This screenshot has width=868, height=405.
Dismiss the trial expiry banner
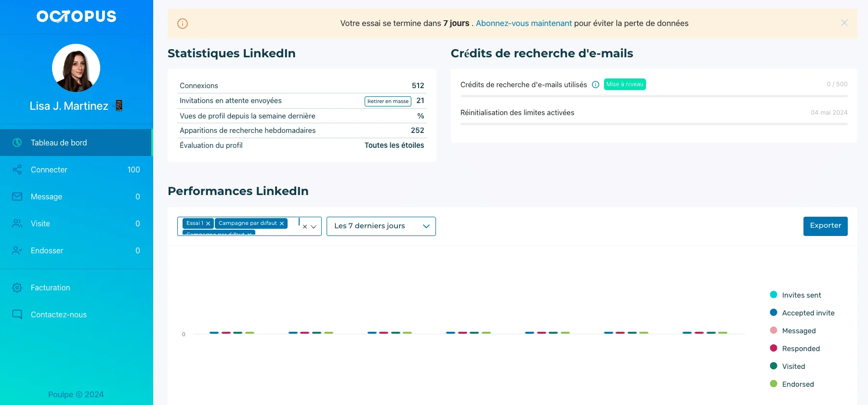click(x=844, y=23)
